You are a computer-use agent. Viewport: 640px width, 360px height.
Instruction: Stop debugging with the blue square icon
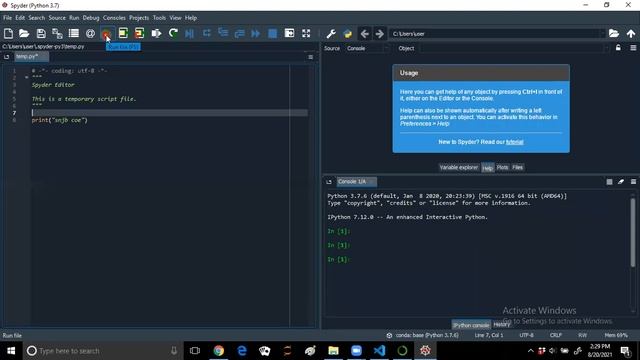point(272,33)
